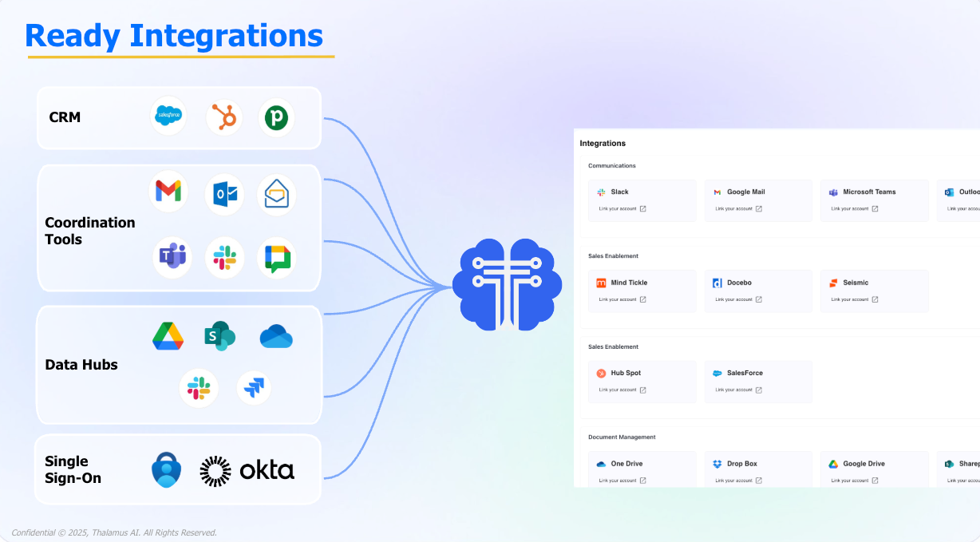Select the Seismic integration card
This screenshot has width=980, height=542.
coord(874,290)
